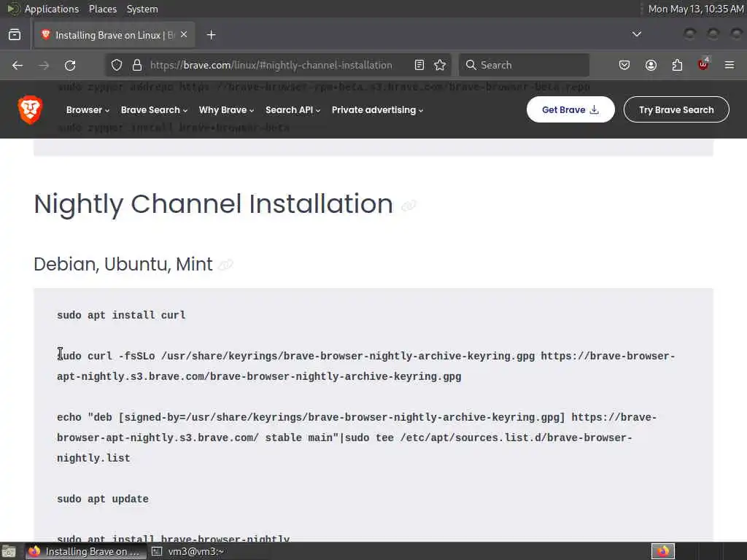Click the echo "deb [signed-by=" line
Viewport: 747px width, 560px height.
pos(356,437)
